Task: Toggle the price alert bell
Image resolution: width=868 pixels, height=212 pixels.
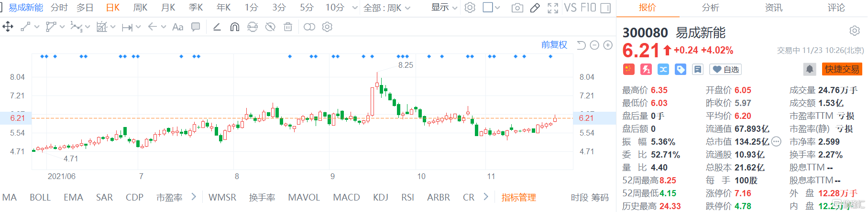Action: point(810,69)
